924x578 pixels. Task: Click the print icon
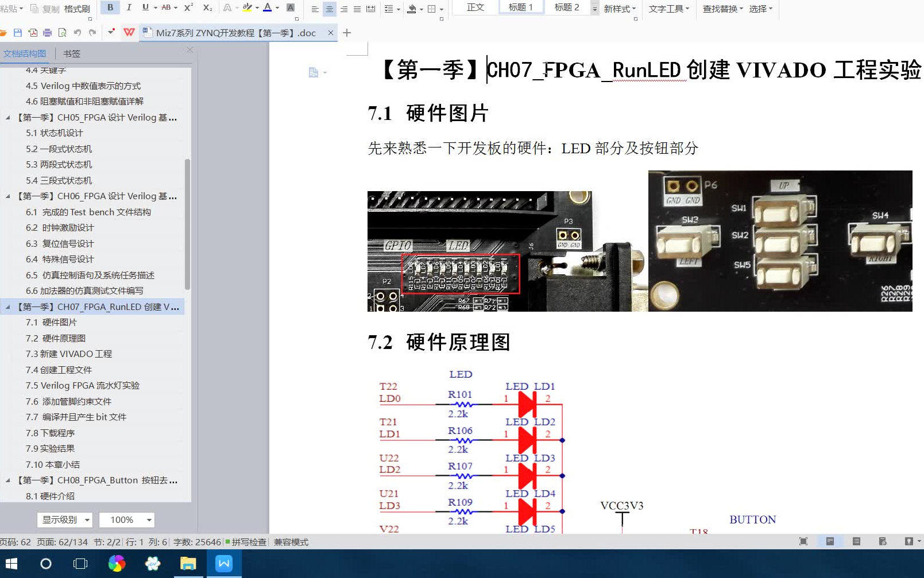tap(47, 33)
